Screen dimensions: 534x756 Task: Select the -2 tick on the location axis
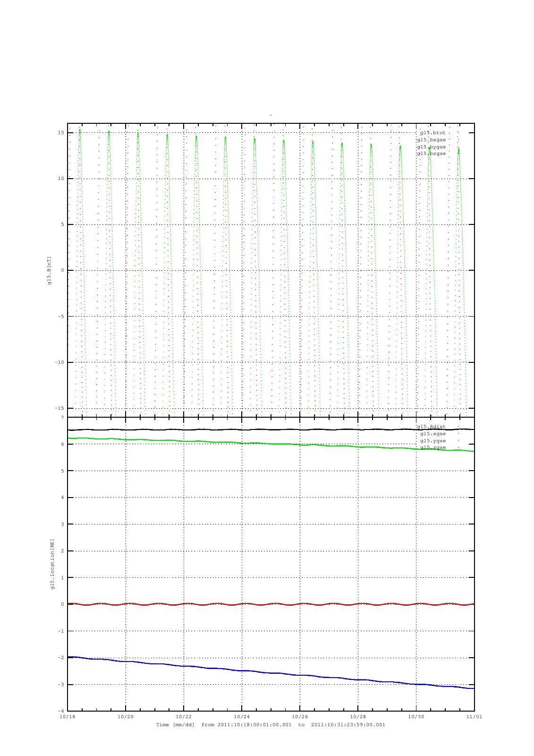61,658
